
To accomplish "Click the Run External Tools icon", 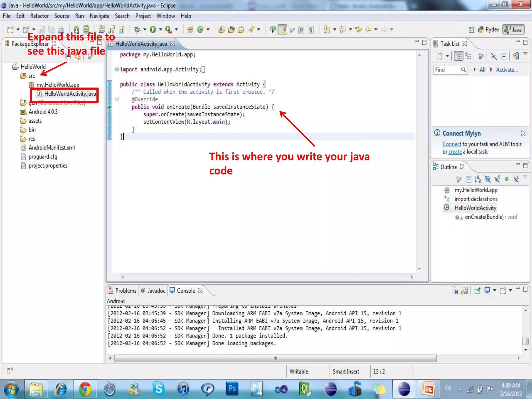I will click(169, 30).
